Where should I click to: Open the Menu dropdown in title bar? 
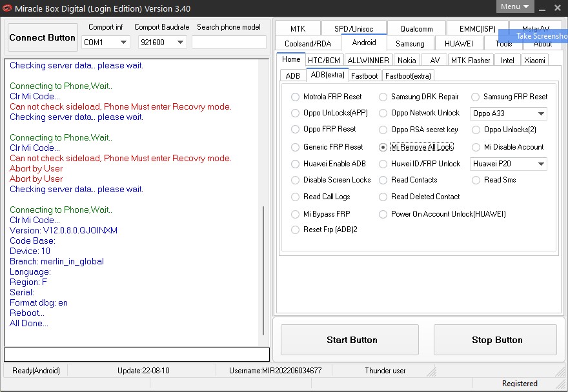(x=515, y=6)
